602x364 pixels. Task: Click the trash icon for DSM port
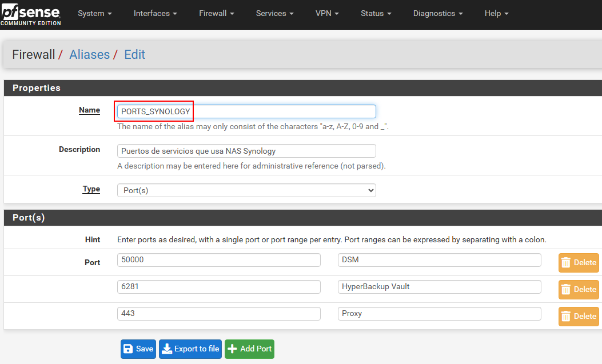click(566, 263)
